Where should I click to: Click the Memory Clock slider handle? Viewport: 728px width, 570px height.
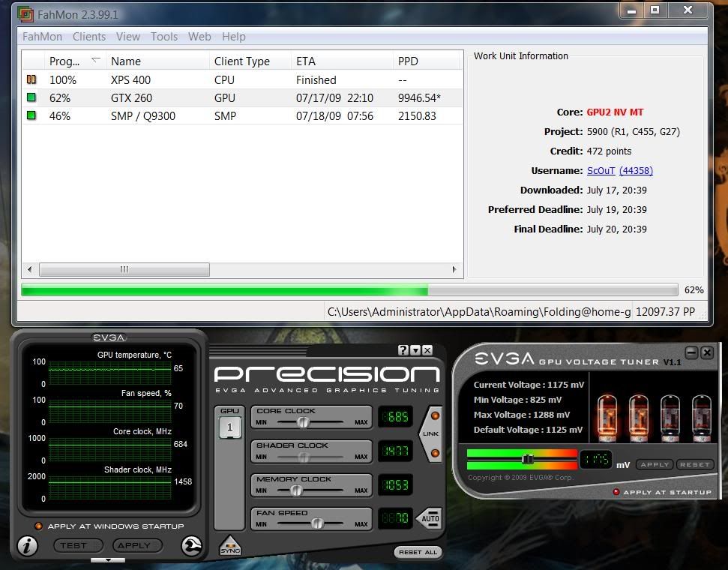pyautogui.click(x=295, y=490)
